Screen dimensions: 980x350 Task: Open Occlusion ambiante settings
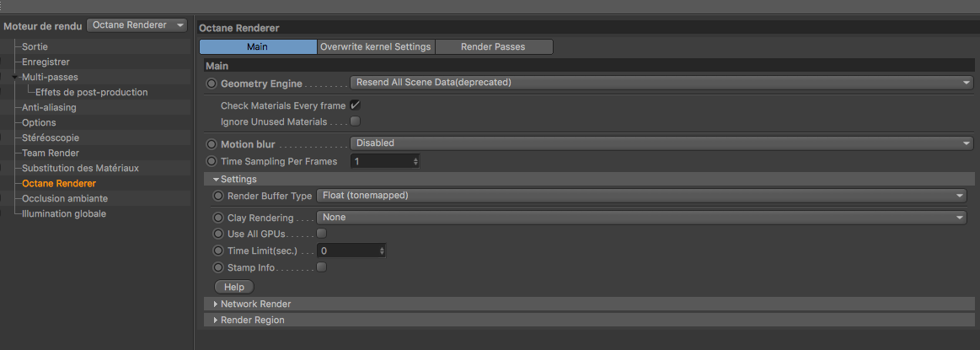coord(65,198)
